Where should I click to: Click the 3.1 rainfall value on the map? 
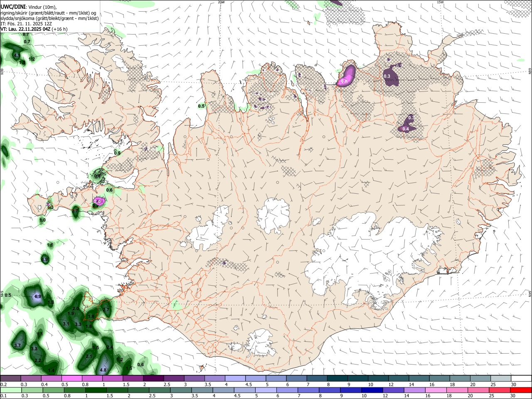[66, 323]
